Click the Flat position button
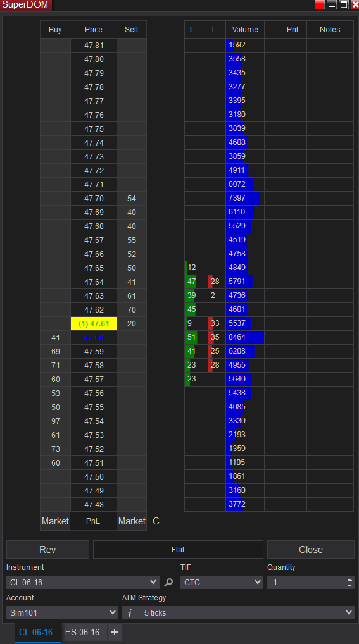 [178, 550]
